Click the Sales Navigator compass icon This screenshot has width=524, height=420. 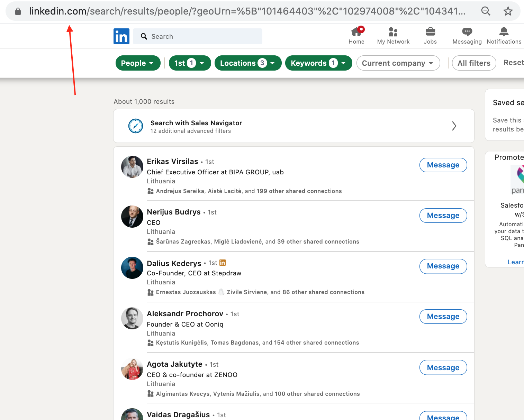click(136, 126)
